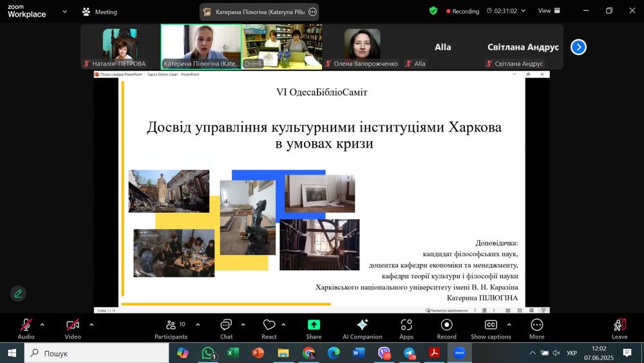This screenshot has height=363, width=644.
Task: Click the green encryption shield icon
Action: (x=433, y=10)
